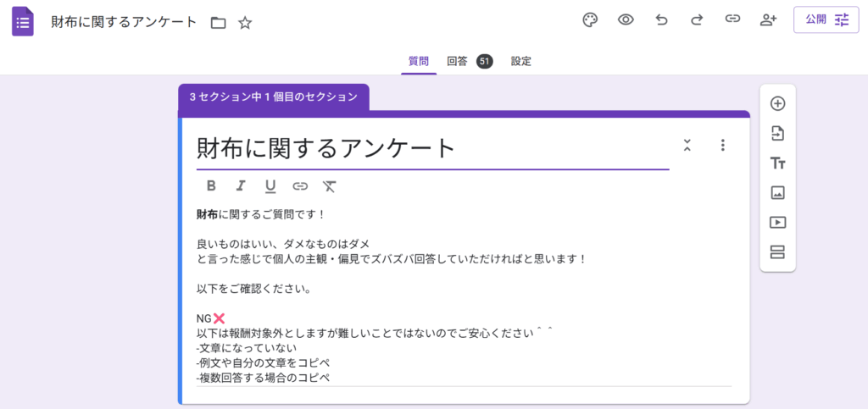Remove formatting from description text
The width and height of the screenshot is (868, 409).
click(x=330, y=186)
